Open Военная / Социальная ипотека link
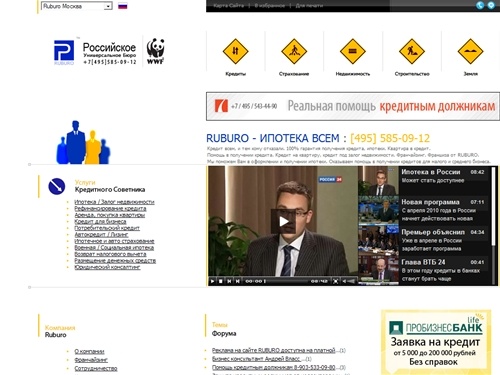The image size is (500, 375). point(114,248)
